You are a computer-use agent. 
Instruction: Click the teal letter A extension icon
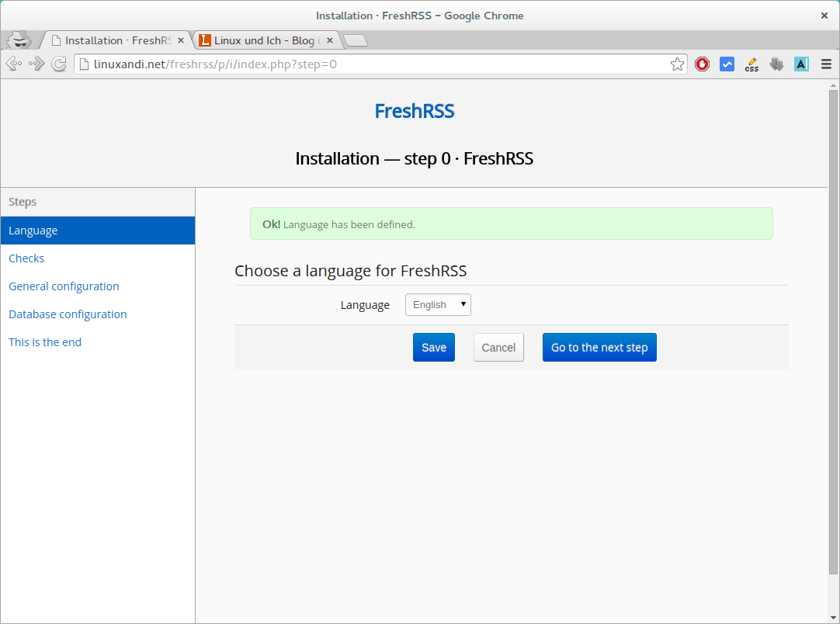click(x=801, y=64)
